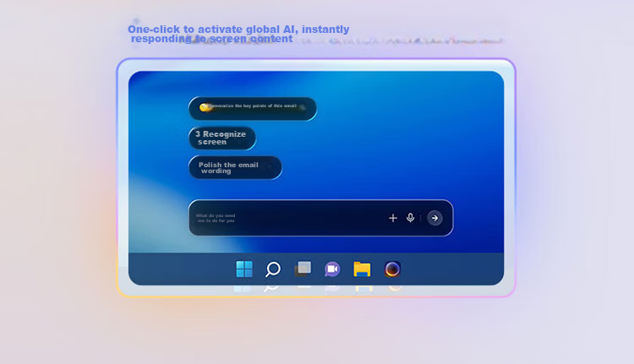Click the plus attachment icon
The image size is (634, 364).
click(x=392, y=218)
